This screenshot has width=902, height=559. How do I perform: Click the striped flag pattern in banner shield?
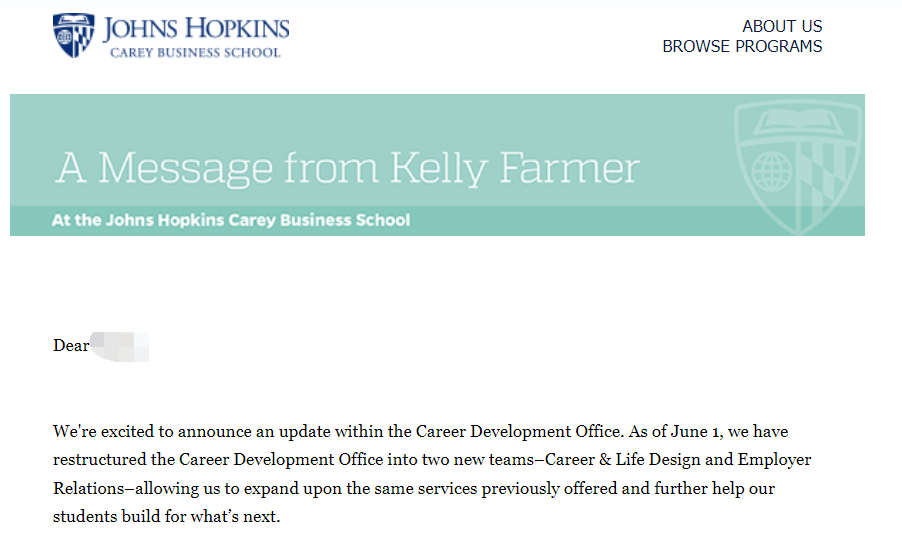824,178
